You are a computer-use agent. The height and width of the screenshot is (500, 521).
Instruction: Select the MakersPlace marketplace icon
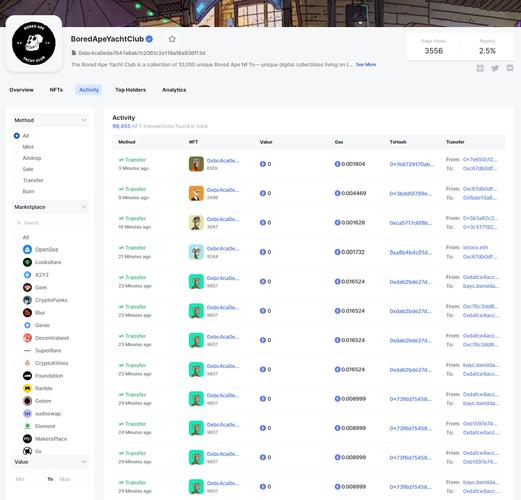(x=27, y=439)
